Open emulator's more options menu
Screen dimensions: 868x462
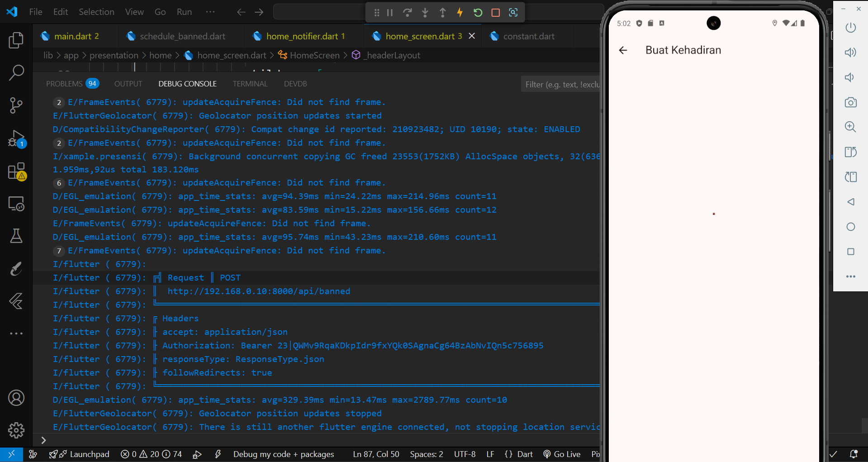click(850, 276)
